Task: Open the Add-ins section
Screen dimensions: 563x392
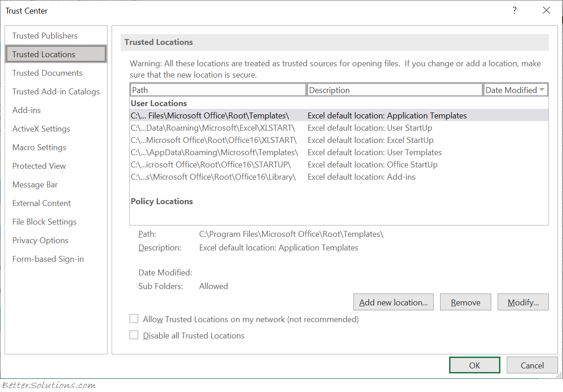Action: coord(27,110)
